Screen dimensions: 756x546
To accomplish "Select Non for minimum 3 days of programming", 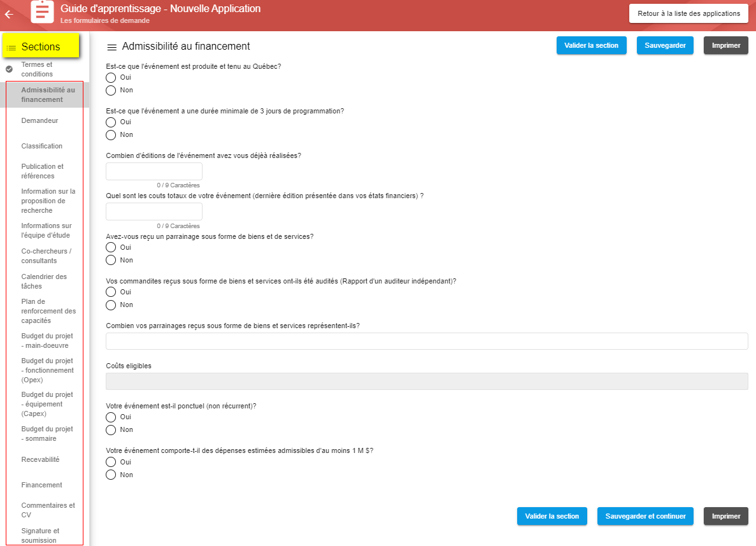I will point(111,135).
